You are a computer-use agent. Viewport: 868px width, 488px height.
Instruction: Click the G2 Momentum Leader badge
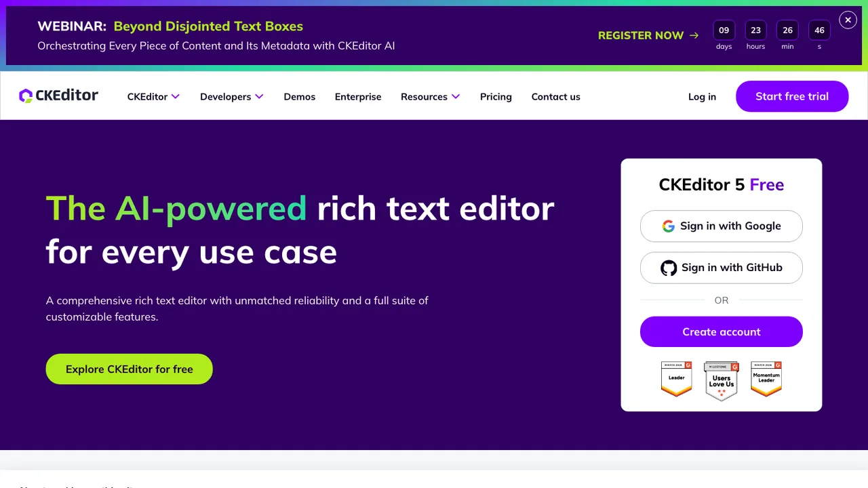[766, 379]
